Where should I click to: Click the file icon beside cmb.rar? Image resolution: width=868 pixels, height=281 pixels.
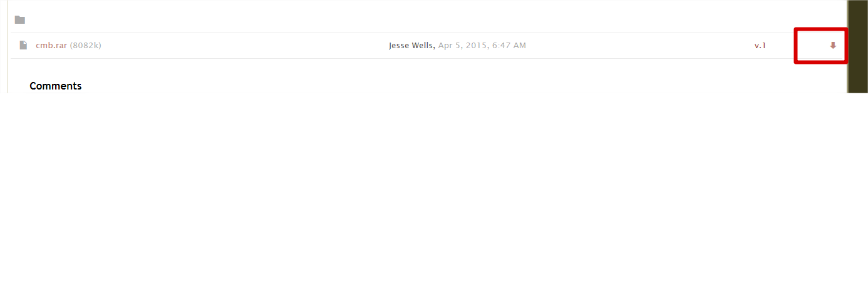coord(23,45)
